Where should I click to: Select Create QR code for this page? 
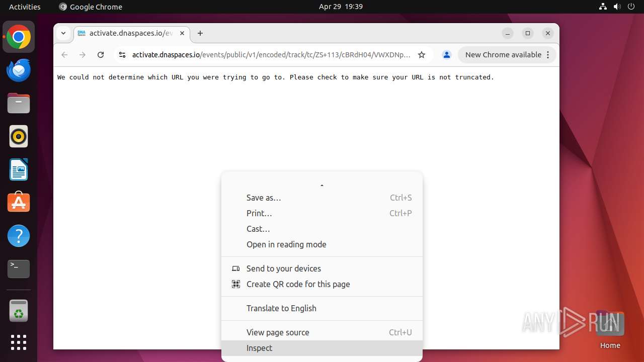click(322, 284)
